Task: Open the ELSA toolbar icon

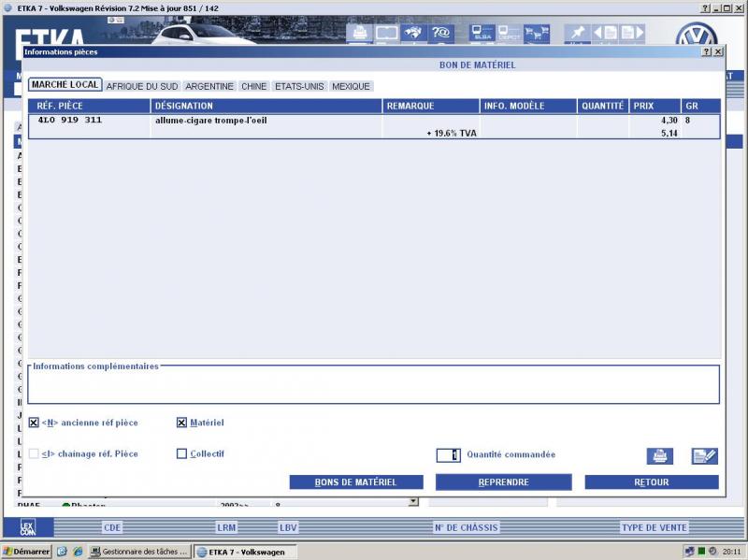Action: click(x=482, y=33)
